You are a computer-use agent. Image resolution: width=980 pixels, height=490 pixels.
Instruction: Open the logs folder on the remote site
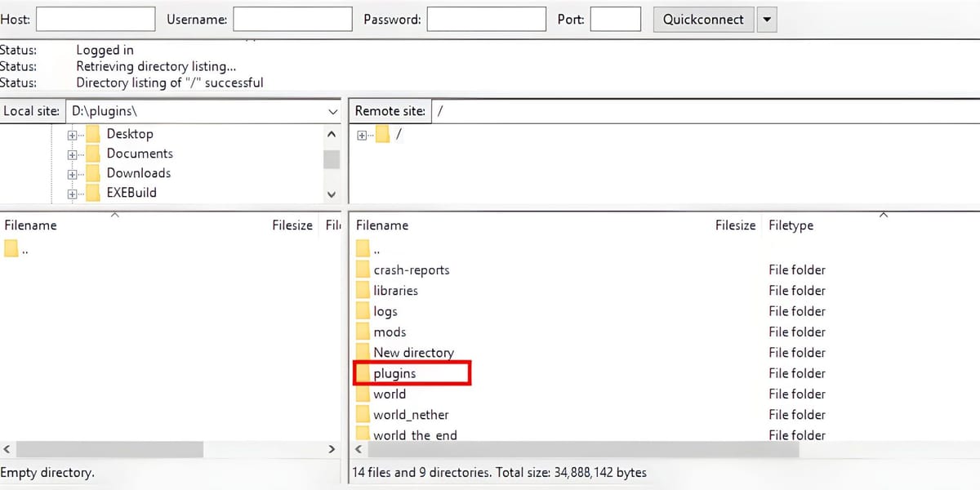[385, 311]
